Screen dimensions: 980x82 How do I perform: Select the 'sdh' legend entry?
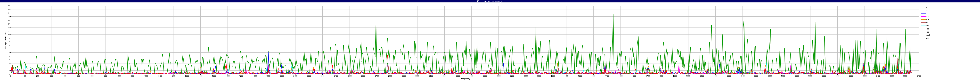coord(928,26)
